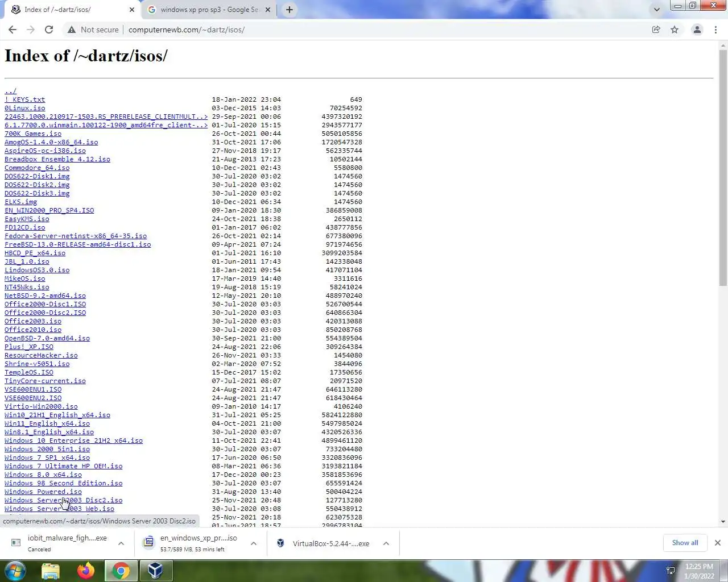This screenshot has width=728, height=582.
Task: Open the Windows Start menu orb
Action: [15, 571]
